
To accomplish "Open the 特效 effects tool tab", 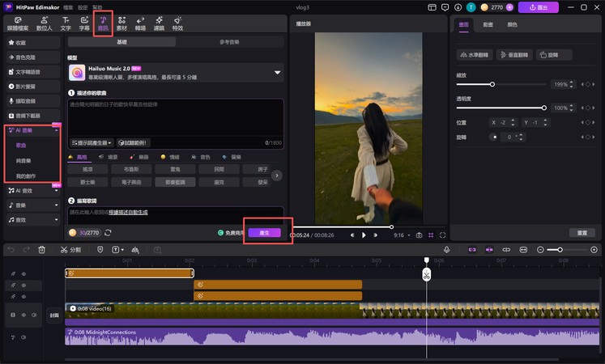I will click(x=177, y=23).
